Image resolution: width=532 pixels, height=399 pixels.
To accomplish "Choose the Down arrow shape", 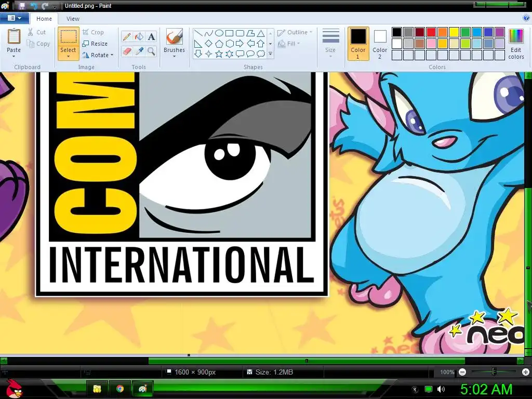I will click(198, 54).
